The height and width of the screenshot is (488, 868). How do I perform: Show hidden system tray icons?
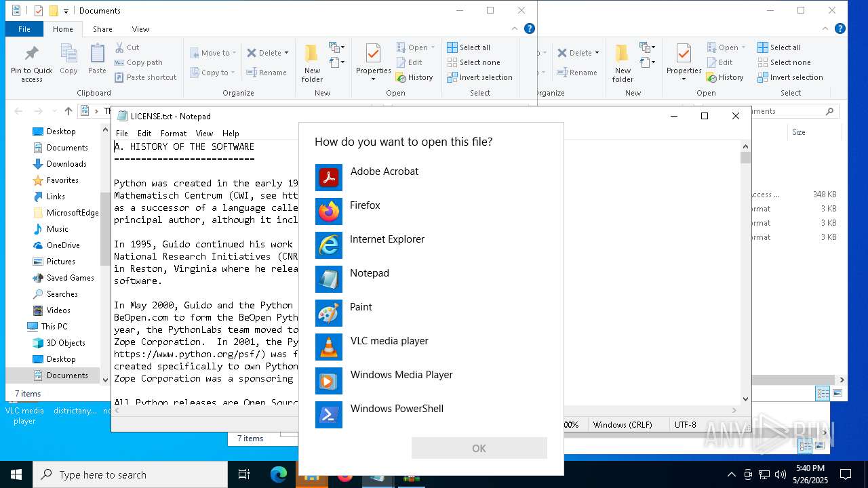(731, 474)
